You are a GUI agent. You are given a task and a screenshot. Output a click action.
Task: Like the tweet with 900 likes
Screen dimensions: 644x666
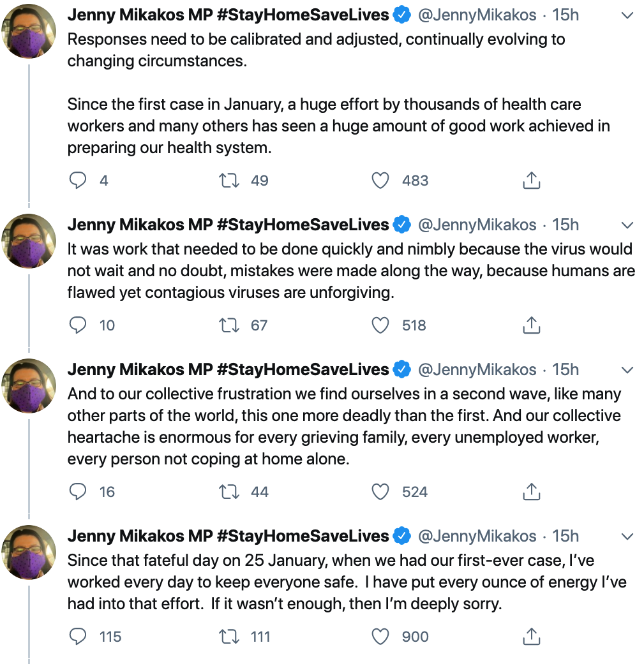(380, 637)
